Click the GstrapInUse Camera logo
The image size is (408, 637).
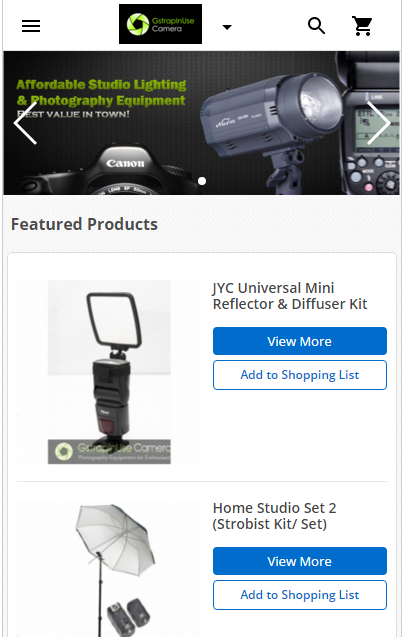161,24
